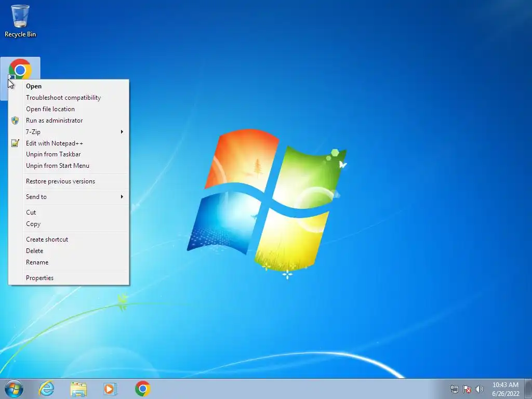
Task: Select Edit with Notepad++
Action: point(69,143)
